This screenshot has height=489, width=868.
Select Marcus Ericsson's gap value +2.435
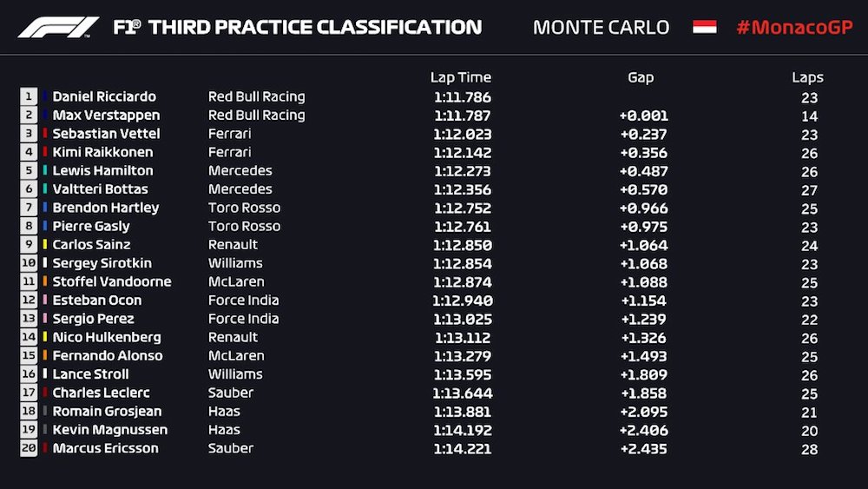click(x=643, y=448)
